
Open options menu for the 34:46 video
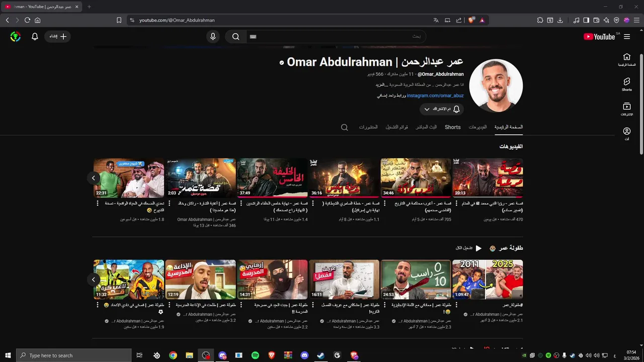point(385,204)
